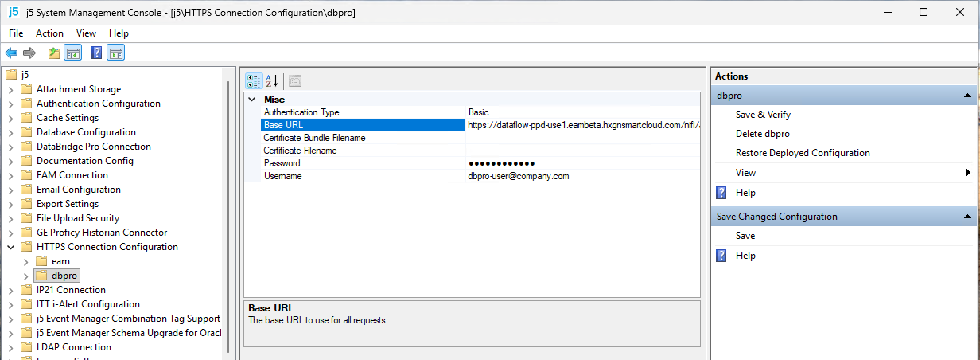This screenshot has width=980, height=360.
Task: Click the LDAP Connection folder icon
Action: click(26, 347)
